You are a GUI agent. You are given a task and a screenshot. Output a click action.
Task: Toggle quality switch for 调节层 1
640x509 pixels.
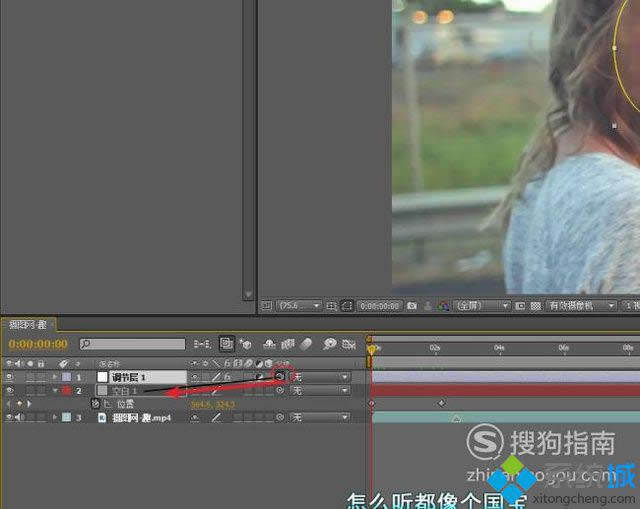pos(216,377)
